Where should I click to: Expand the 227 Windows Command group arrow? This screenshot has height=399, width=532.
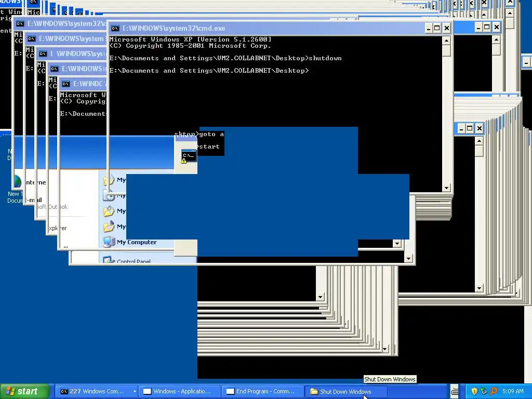(x=135, y=392)
